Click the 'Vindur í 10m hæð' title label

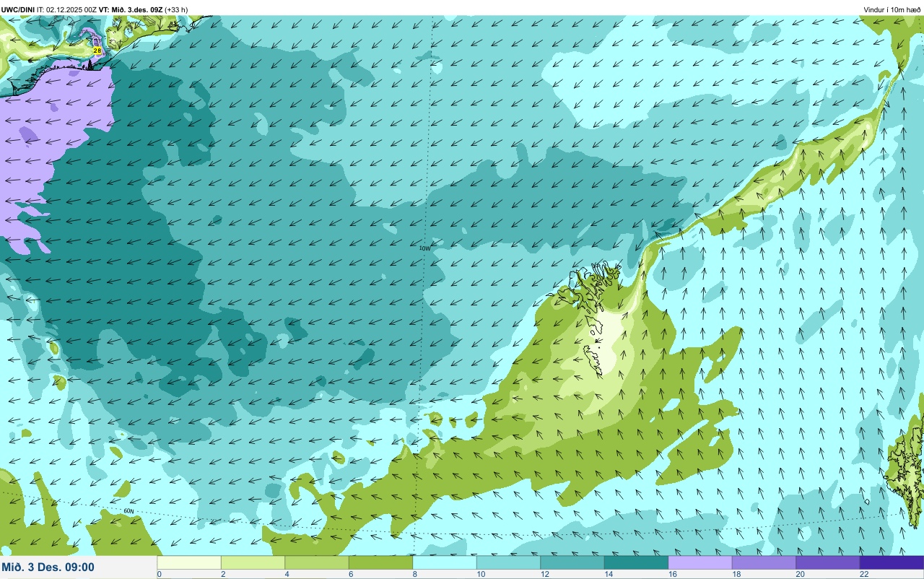pyautogui.click(x=892, y=9)
